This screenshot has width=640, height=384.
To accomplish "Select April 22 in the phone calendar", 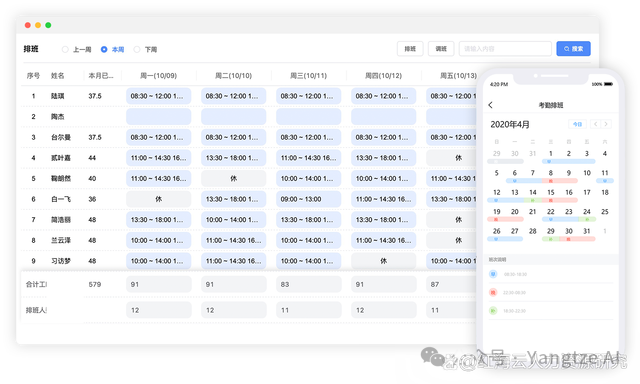I will tap(551, 211).
